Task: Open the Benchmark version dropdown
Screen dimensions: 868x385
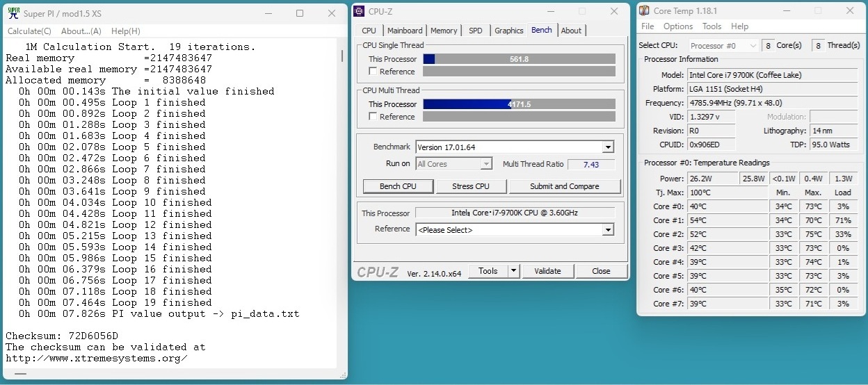Action: point(608,147)
